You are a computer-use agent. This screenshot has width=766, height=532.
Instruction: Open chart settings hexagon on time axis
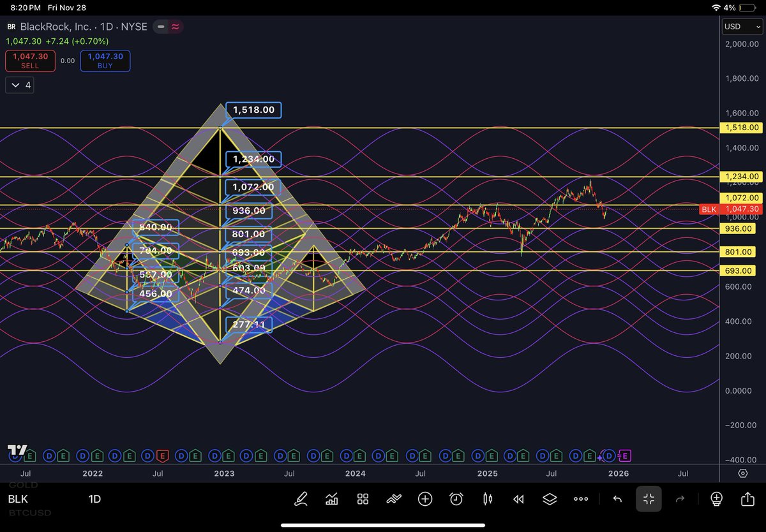[x=743, y=473]
